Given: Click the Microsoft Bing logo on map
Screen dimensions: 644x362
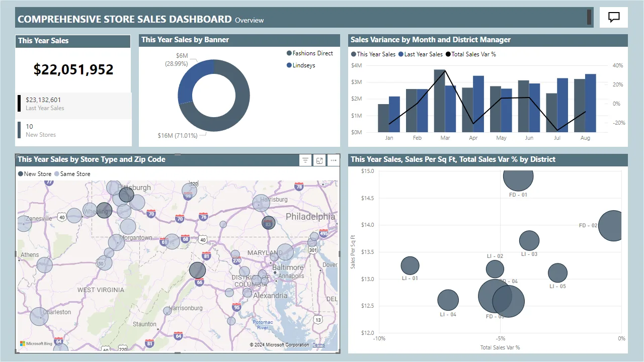Looking at the screenshot, I should pos(36,344).
